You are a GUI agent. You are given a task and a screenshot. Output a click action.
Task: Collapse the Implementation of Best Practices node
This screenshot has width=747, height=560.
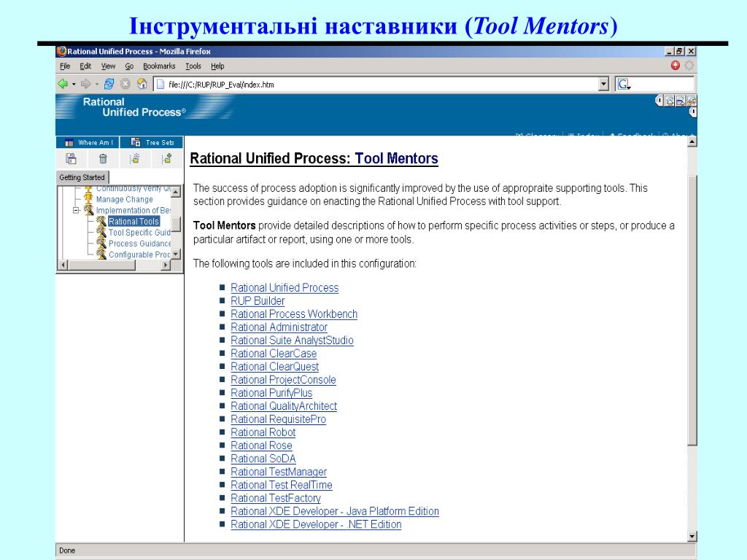[x=76, y=210]
